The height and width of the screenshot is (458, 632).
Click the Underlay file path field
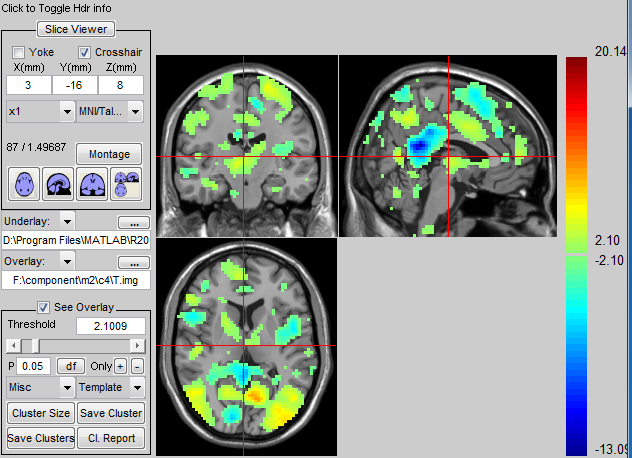click(76, 240)
